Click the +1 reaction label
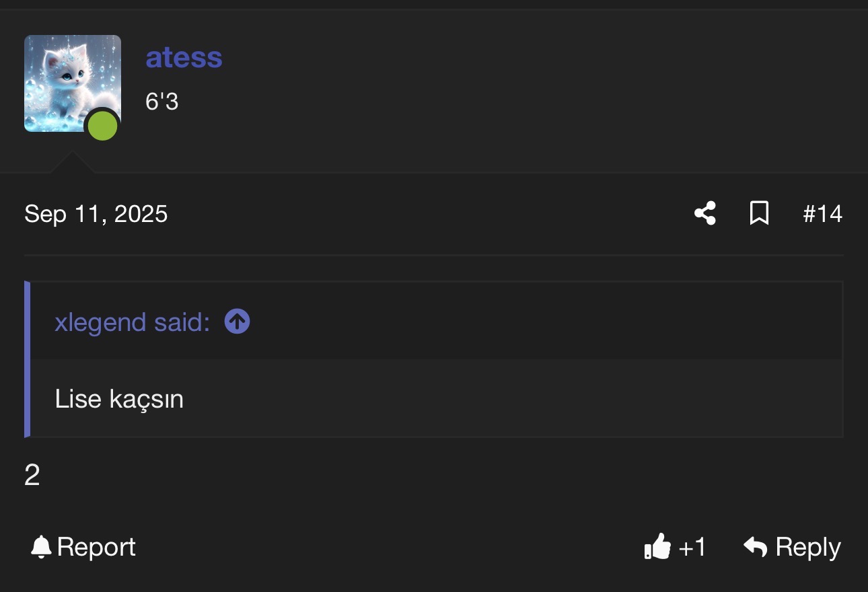 click(x=692, y=548)
